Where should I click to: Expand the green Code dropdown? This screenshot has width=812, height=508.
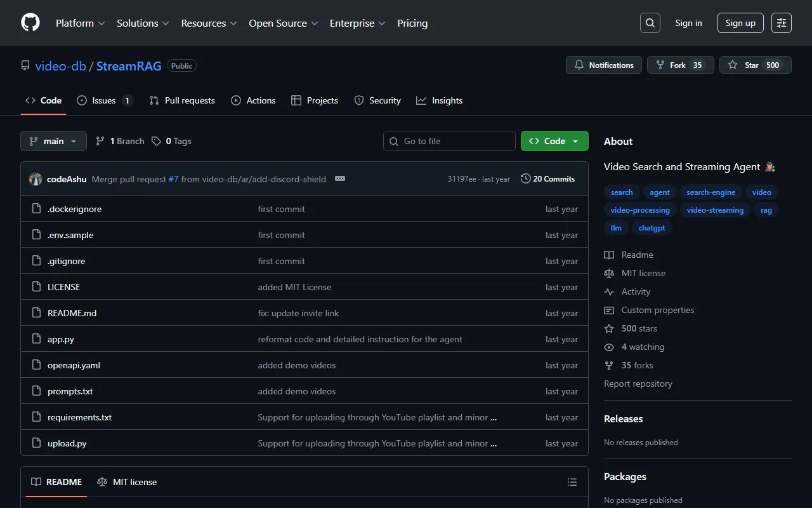pyautogui.click(x=554, y=141)
